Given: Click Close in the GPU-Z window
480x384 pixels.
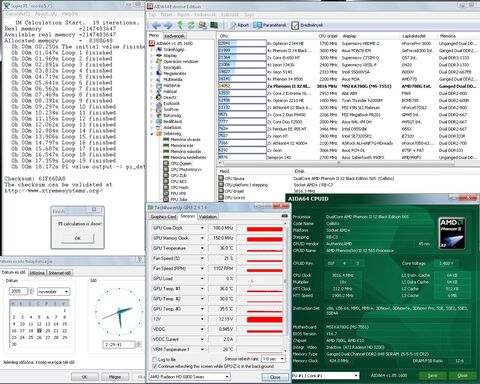Looking at the screenshot, I should click(x=275, y=377).
